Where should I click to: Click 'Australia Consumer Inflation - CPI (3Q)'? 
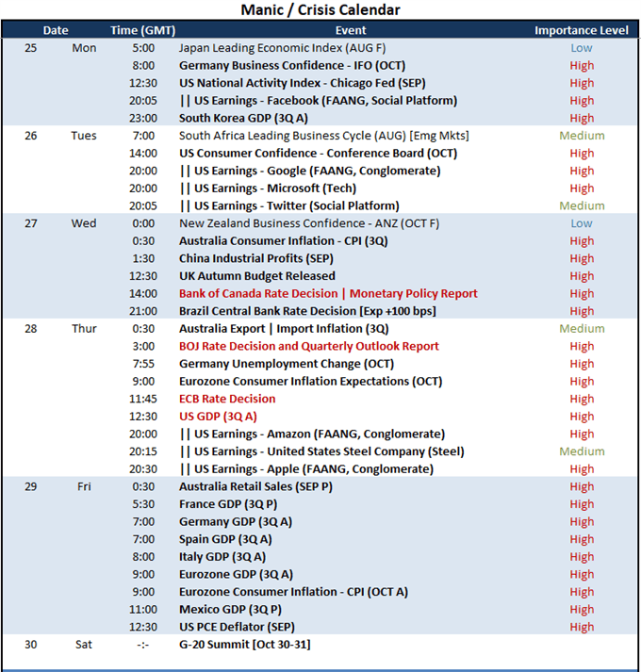point(284,241)
